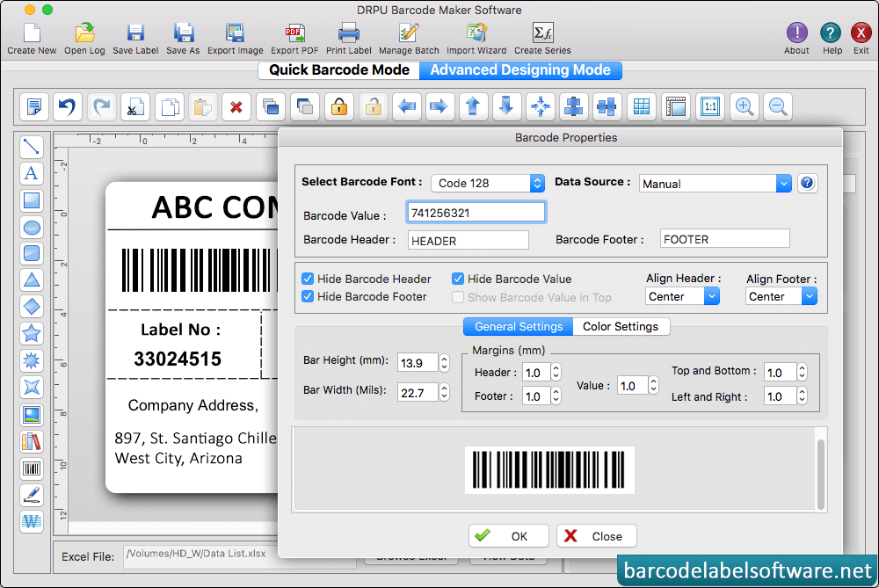Click the closed padlock lock icon

tap(339, 106)
